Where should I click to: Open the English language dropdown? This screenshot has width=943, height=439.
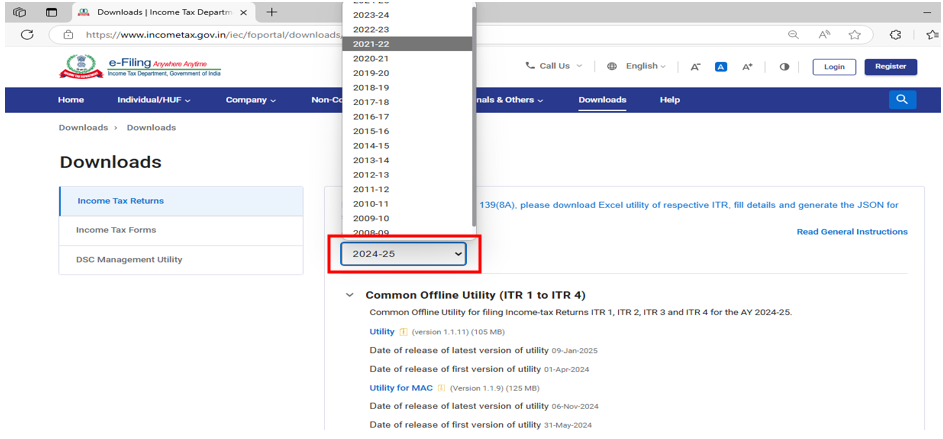637,67
